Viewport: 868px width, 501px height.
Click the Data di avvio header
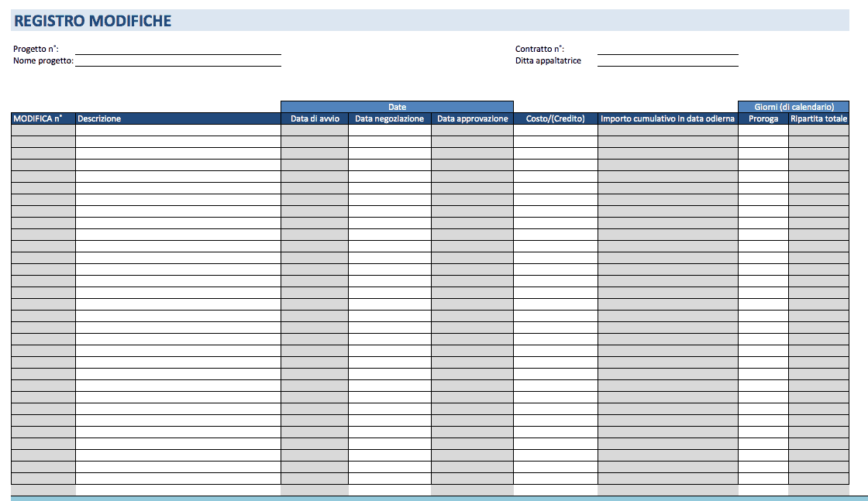click(314, 118)
